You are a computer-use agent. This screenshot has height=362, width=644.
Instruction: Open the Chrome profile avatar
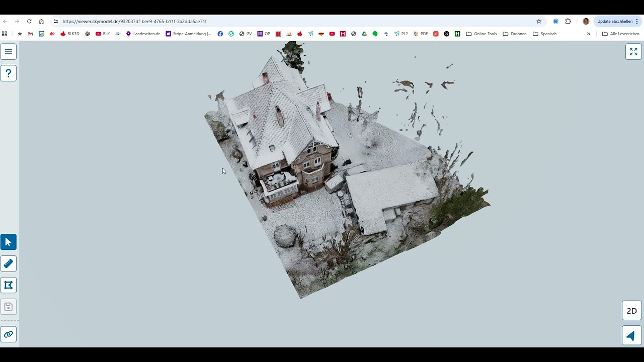[586, 22]
